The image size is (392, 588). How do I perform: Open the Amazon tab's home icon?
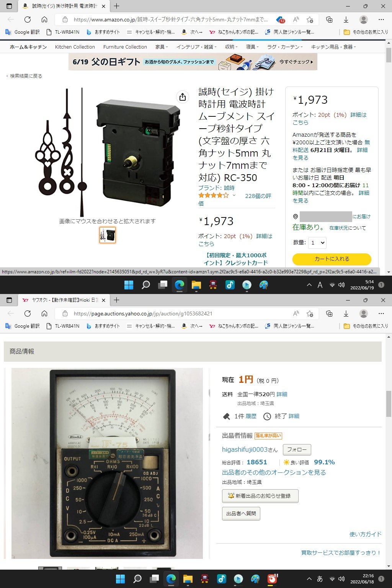point(44,20)
